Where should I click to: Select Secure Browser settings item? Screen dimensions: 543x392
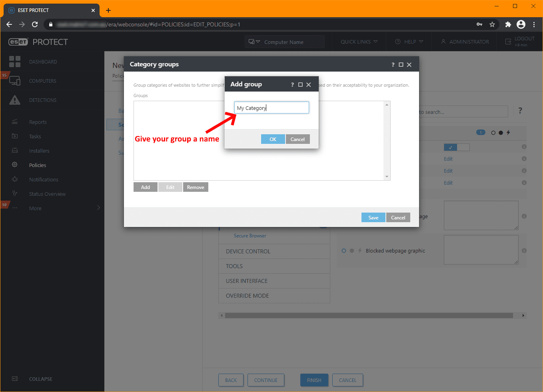pos(250,236)
